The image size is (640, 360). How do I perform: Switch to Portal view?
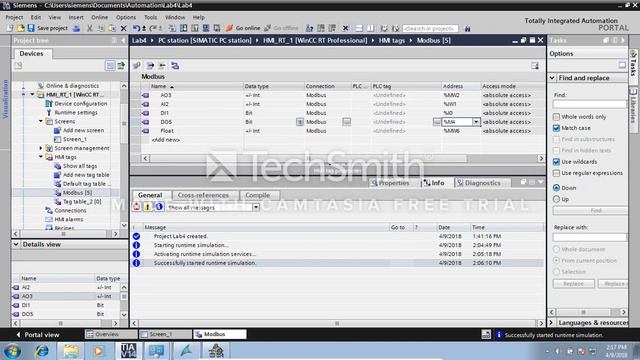point(38,335)
